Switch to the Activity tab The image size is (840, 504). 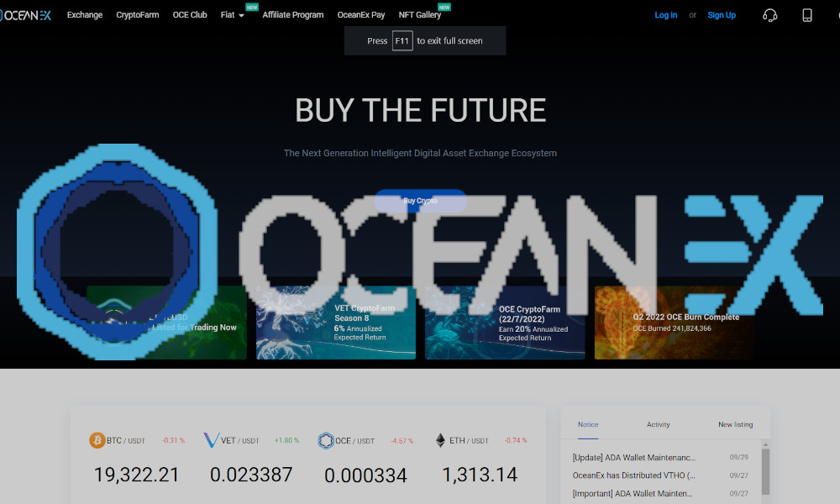coord(658,424)
